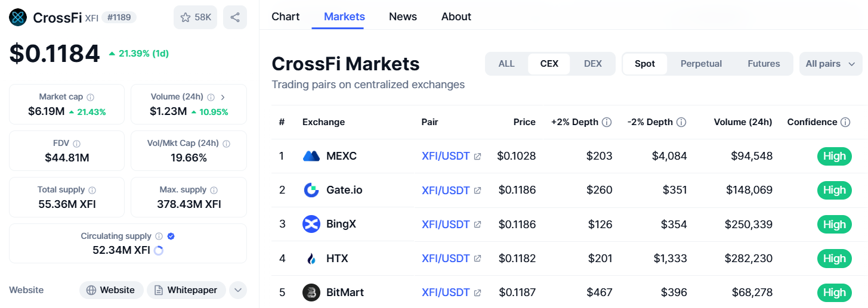Open the All pairs dropdown
The width and height of the screenshot is (868, 308).
[x=830, y=64]
